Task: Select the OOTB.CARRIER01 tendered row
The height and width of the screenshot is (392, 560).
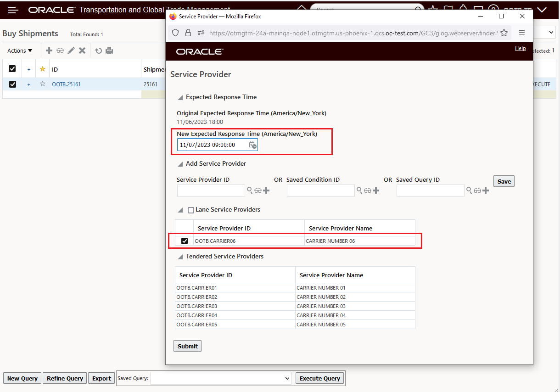Action: click(x=295, y=288)
